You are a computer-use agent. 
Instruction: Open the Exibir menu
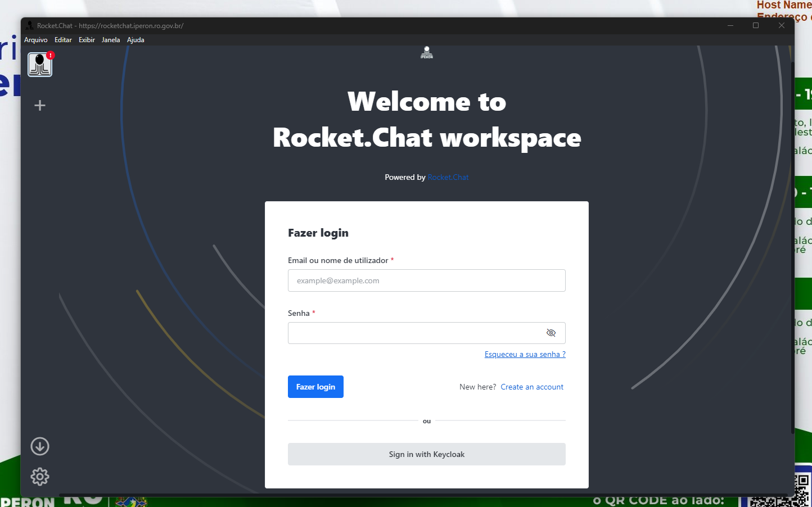[x=87, y=40]
